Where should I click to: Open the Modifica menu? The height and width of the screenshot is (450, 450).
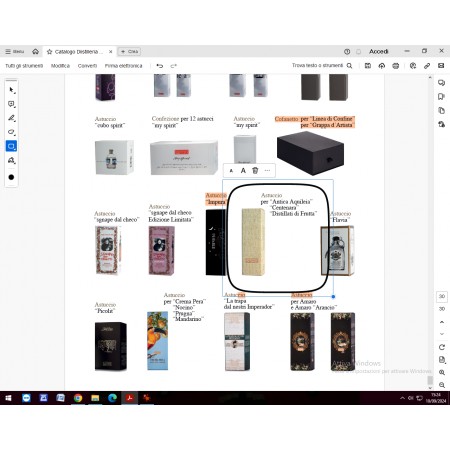point(60,66)
